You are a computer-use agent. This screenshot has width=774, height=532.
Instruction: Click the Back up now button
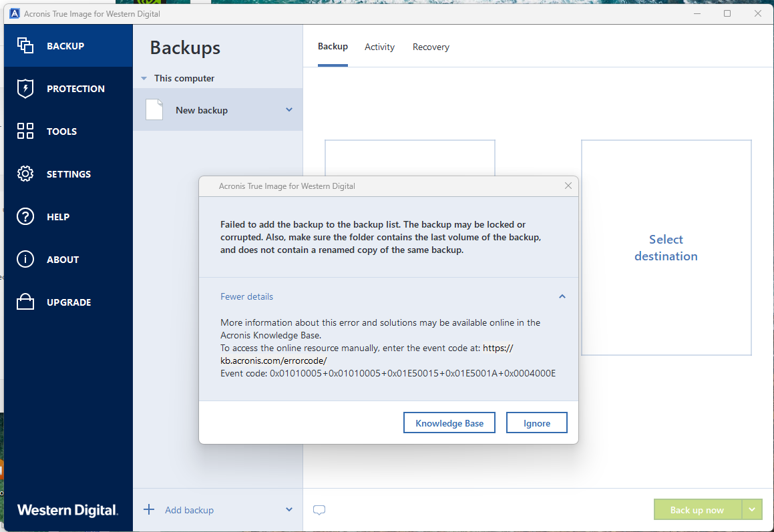697,509
